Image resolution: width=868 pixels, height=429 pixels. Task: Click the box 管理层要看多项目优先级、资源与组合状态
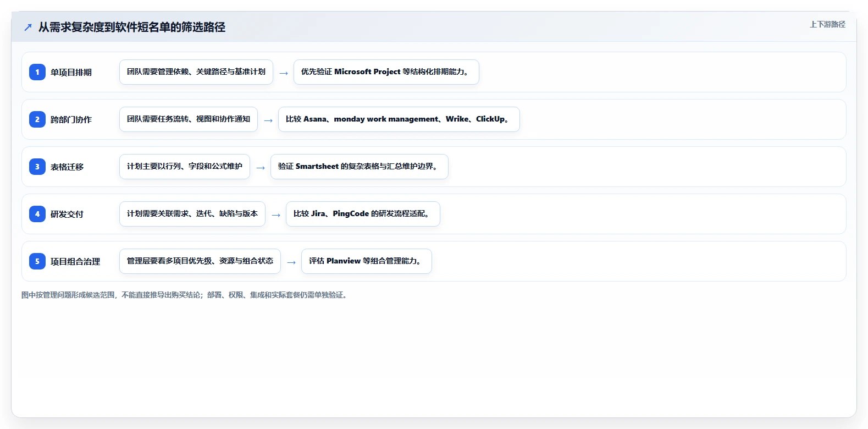[200, 261]
